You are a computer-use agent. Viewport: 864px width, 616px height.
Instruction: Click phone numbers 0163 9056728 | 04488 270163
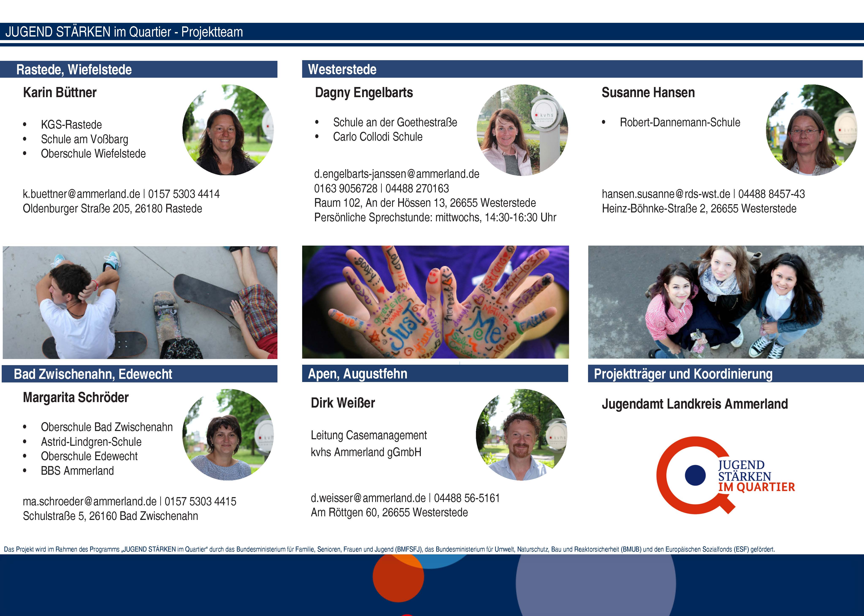click(x=382, y=189)
